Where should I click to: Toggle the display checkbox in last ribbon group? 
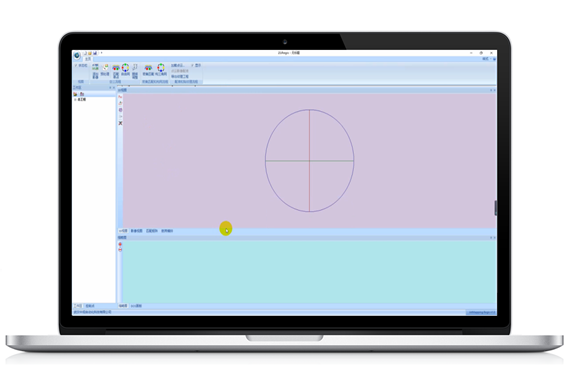pos(196,65)
